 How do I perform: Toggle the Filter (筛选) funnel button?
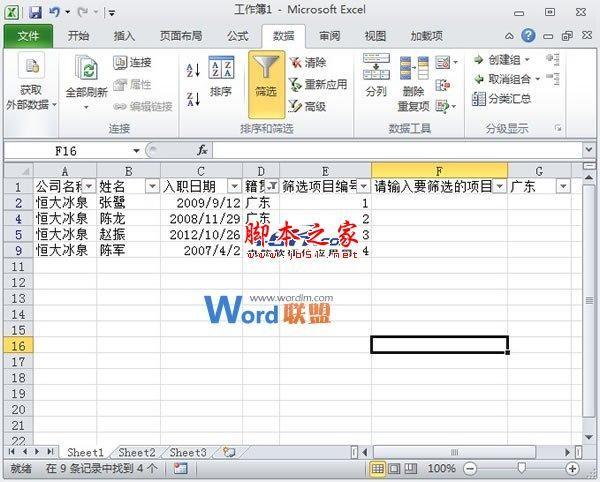266,85
